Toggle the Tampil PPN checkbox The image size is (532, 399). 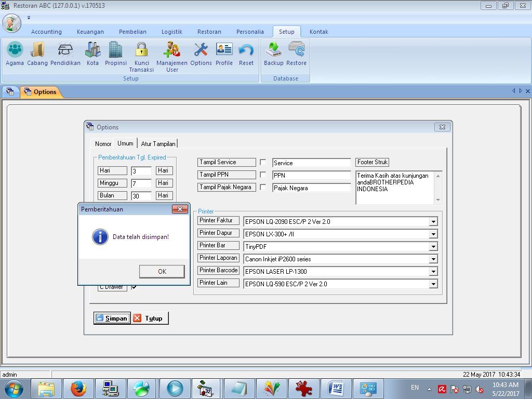tap(263, 175)
